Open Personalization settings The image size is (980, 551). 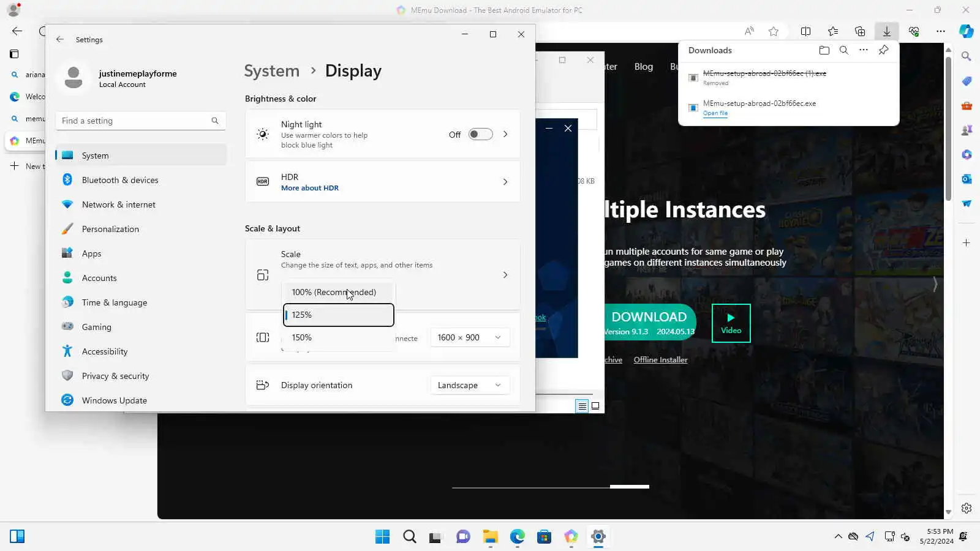141,229
